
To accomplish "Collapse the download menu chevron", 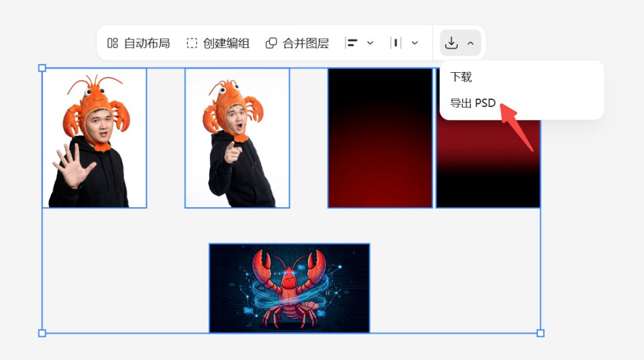I will [470, 43].
